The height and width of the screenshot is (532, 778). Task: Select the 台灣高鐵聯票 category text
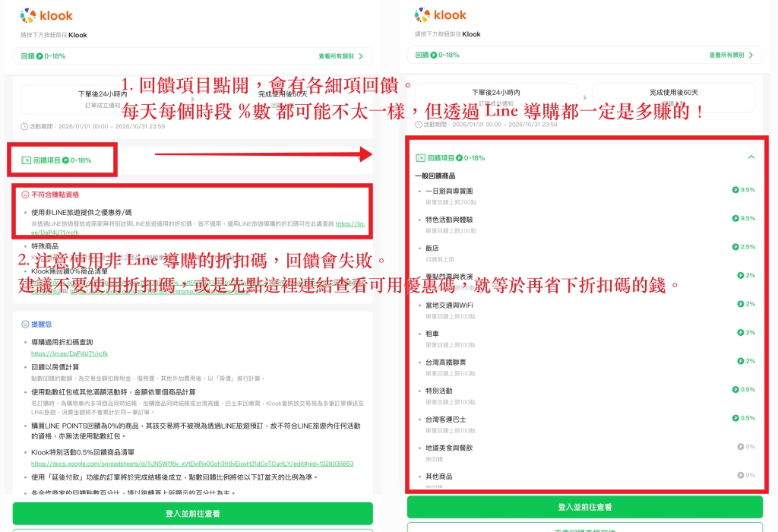tap(445, 363)
